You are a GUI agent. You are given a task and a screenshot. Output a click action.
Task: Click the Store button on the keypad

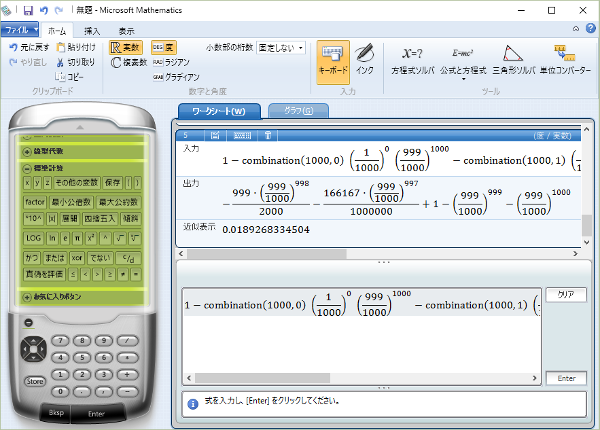click(x=35, y=381)
